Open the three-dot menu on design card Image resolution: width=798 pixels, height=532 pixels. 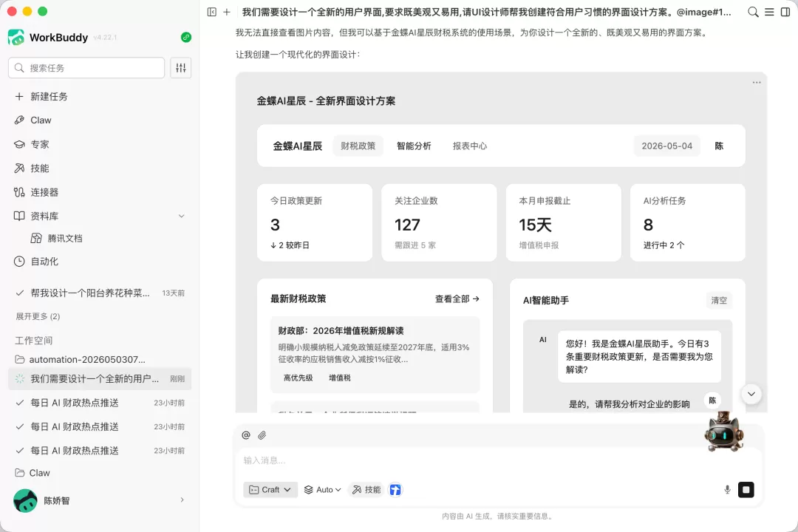coord(757,83)
